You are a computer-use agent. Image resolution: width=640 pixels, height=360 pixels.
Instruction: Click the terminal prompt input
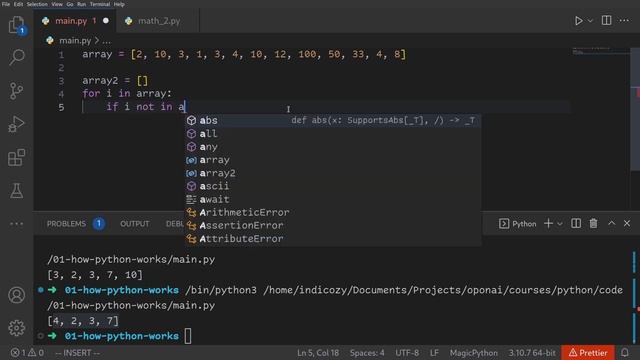[188, 336]
